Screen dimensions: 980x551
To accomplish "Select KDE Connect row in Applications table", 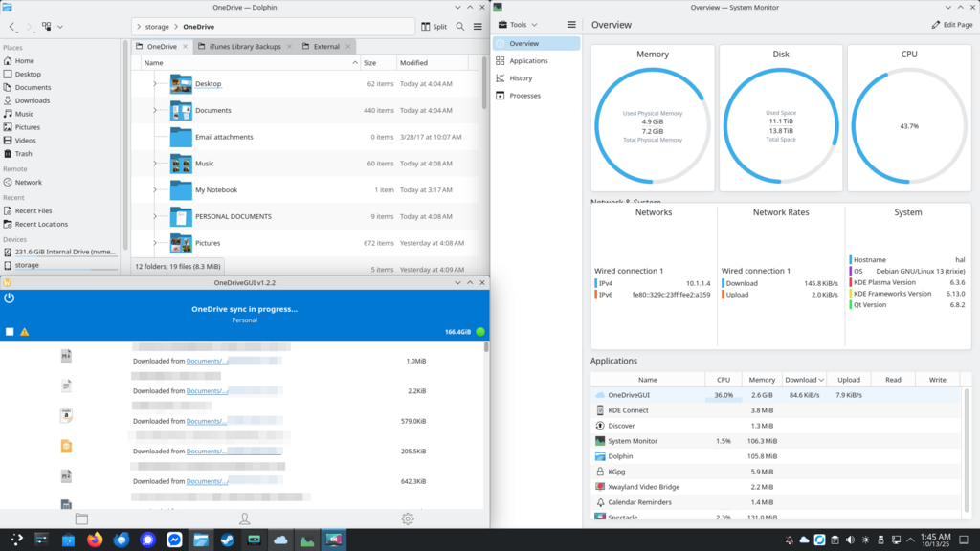I will click(x=775, y=410).
